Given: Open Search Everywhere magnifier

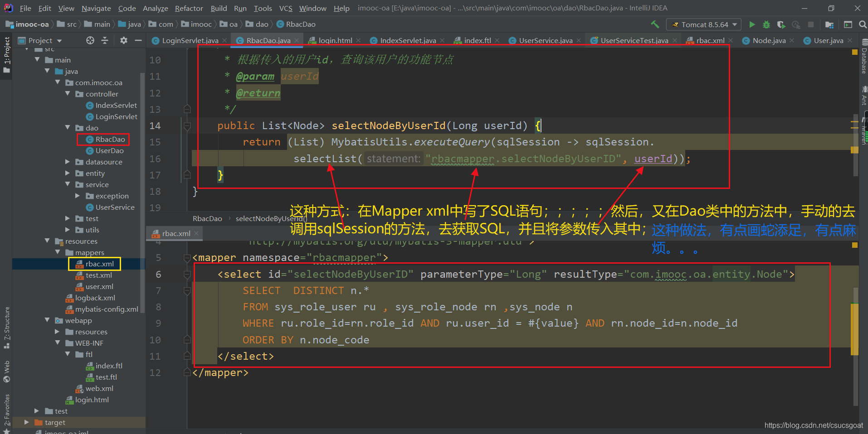Looking at the screenshot, I should pyautogui.click(x=863, y=24).
